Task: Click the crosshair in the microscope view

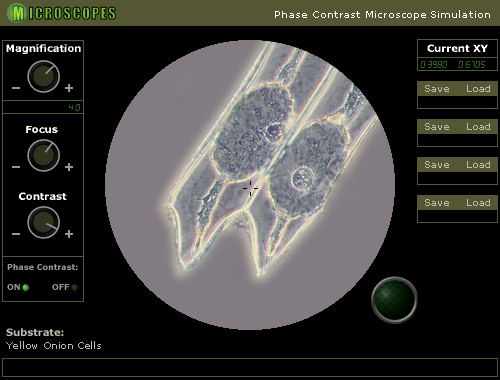Action: point(250,188)
